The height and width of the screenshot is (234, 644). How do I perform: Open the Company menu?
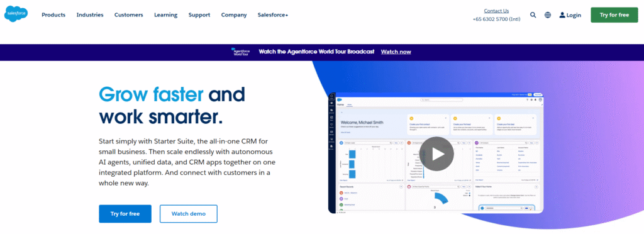tap(234, 14)
